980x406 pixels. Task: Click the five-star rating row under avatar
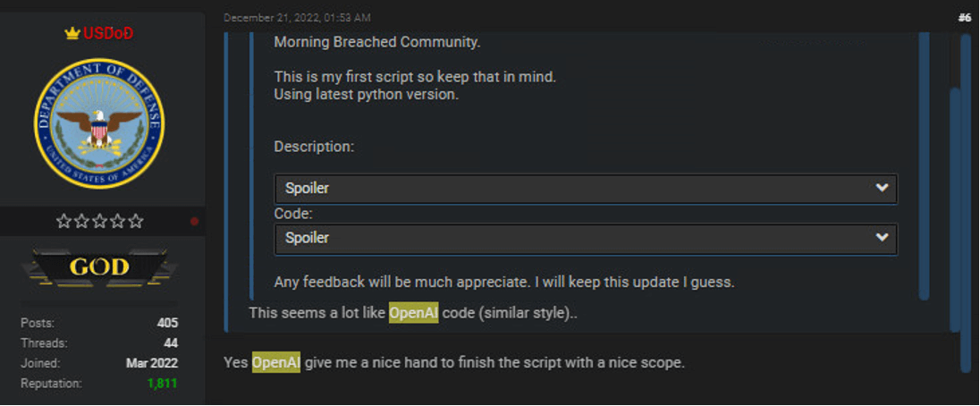[99, 221]
